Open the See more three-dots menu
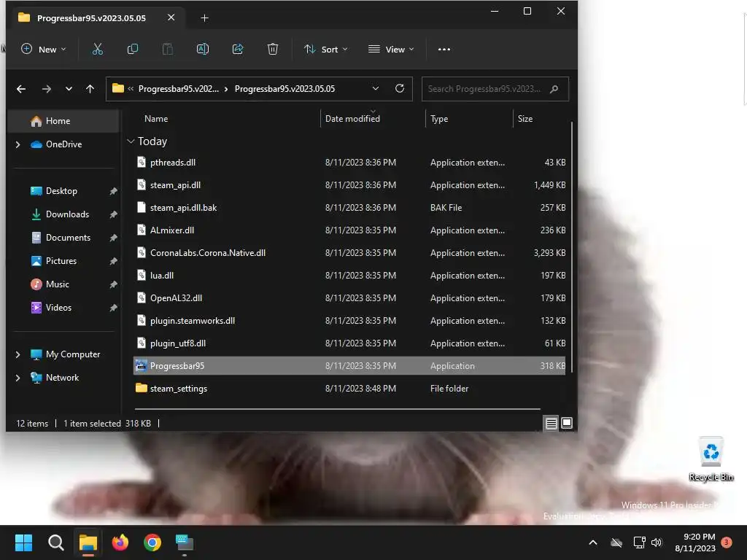Screen dimensions: 747x560 click(x=444, y=49)
